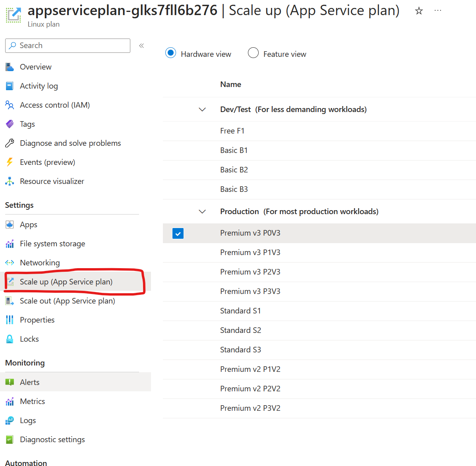Open Activity log menu item
This screenshot has height=466, width=476.
click(39, 86)
